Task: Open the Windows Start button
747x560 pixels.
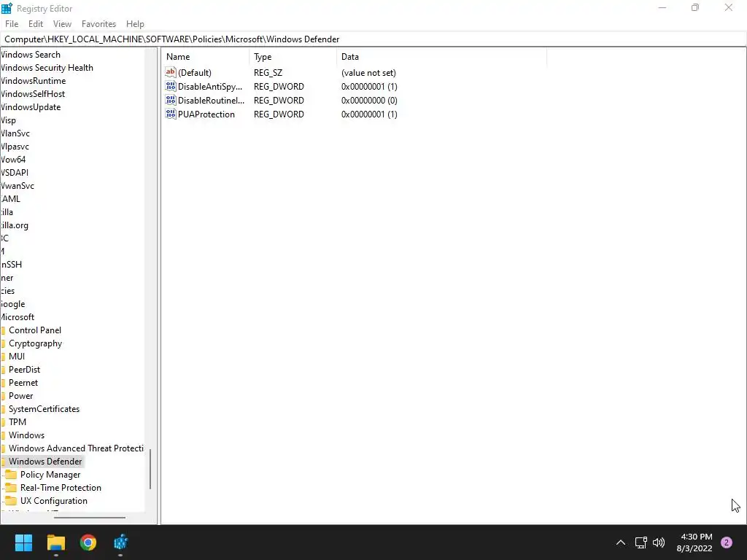Action: coord(23,542)
